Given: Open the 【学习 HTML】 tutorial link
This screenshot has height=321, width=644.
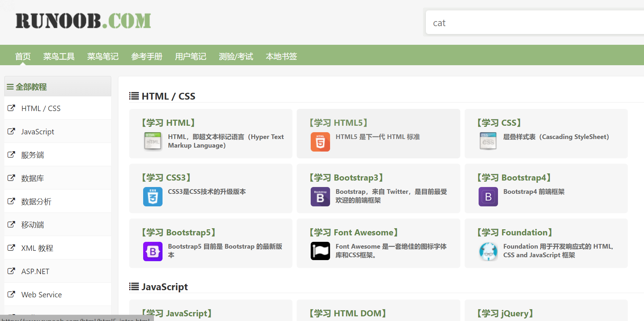Looking at the screenshot, I should (x=168, y=123).
